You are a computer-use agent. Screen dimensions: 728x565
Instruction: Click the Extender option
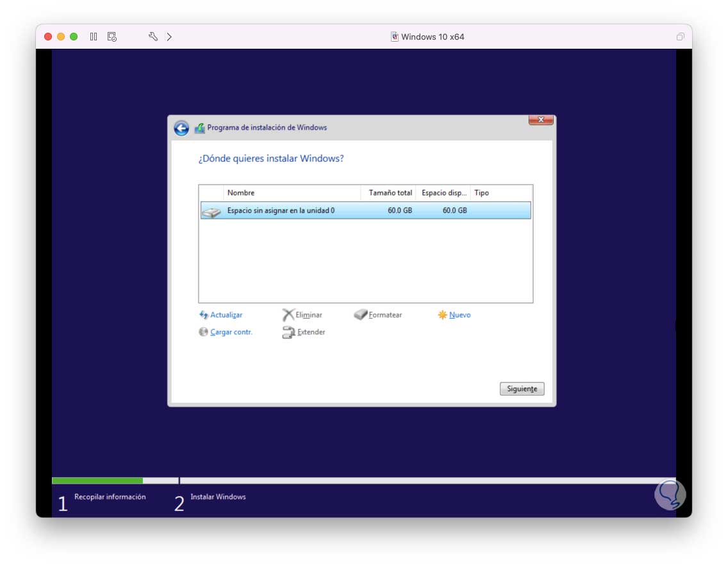pyautogui.click(x=311, y=332)
